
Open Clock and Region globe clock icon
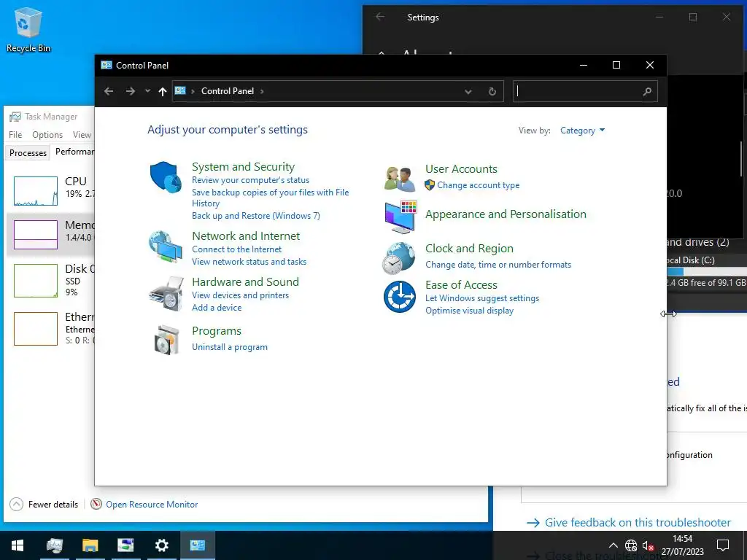pyautogui.click(x=399, y=258)
